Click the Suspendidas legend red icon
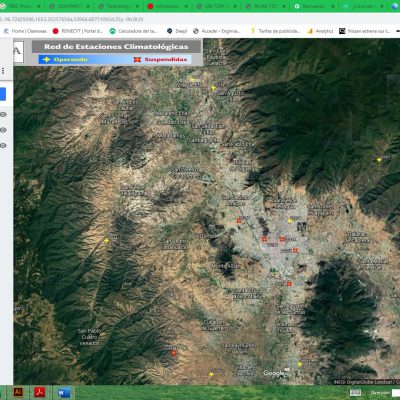 137,59
